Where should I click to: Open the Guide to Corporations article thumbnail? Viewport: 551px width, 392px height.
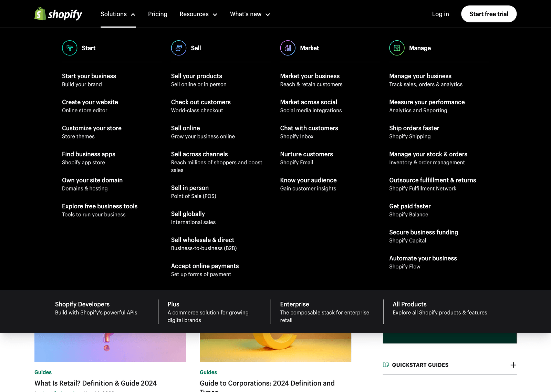coord(275,347)
